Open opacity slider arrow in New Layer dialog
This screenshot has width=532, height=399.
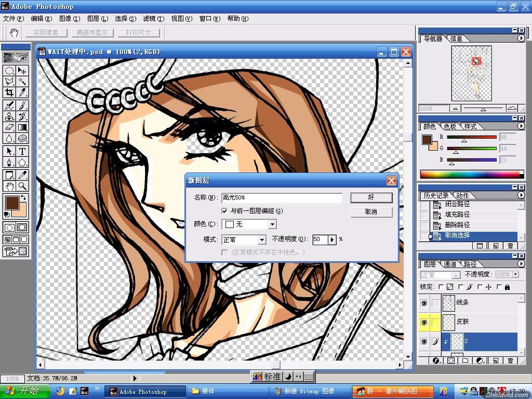(x=332, y=240)
